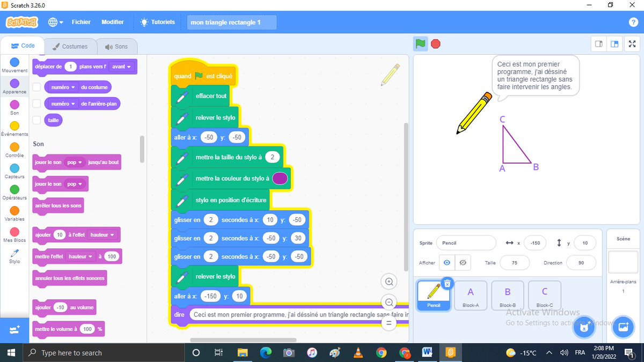Select the Block-B sprite thumbnail

click(x=508, y=295)
